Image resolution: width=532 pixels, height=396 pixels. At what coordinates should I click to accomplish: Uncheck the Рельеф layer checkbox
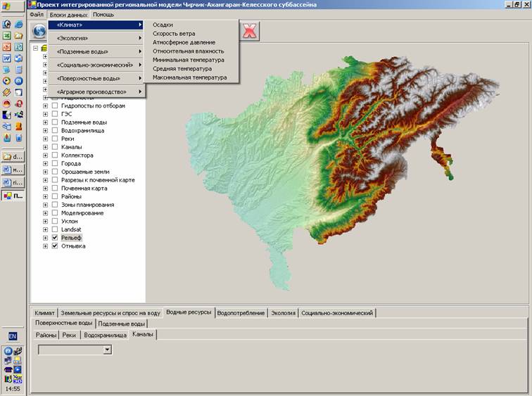55,238
